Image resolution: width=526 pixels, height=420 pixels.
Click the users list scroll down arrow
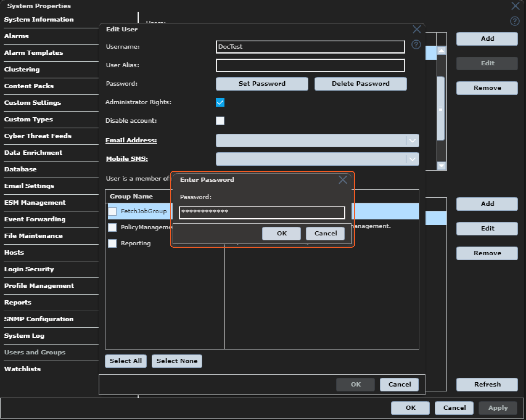441,166
